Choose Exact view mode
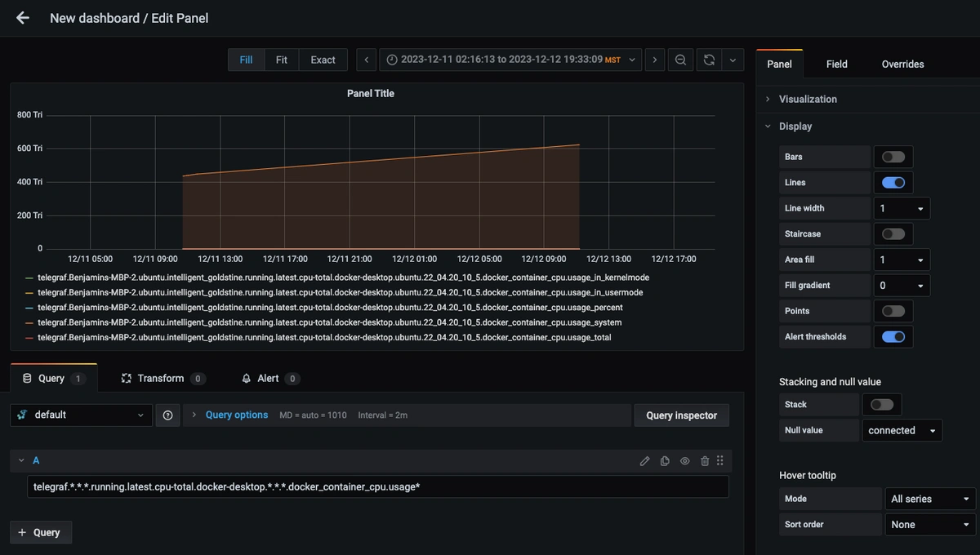 pyautogui.click(x=323, y=60)
